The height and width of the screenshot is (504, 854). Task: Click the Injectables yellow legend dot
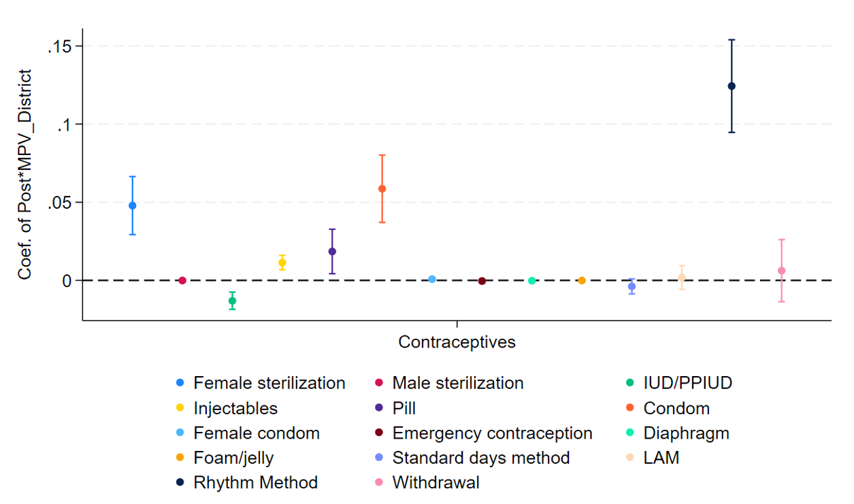(x=180, y=409)
